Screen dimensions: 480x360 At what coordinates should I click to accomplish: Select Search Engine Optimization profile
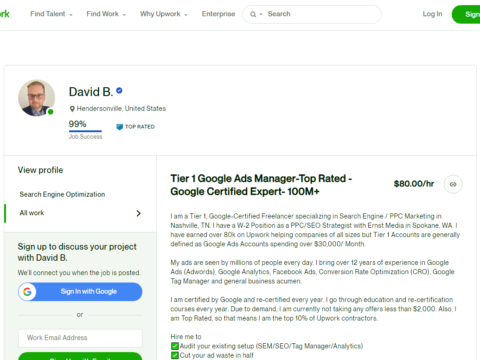(x=62, y=194)
